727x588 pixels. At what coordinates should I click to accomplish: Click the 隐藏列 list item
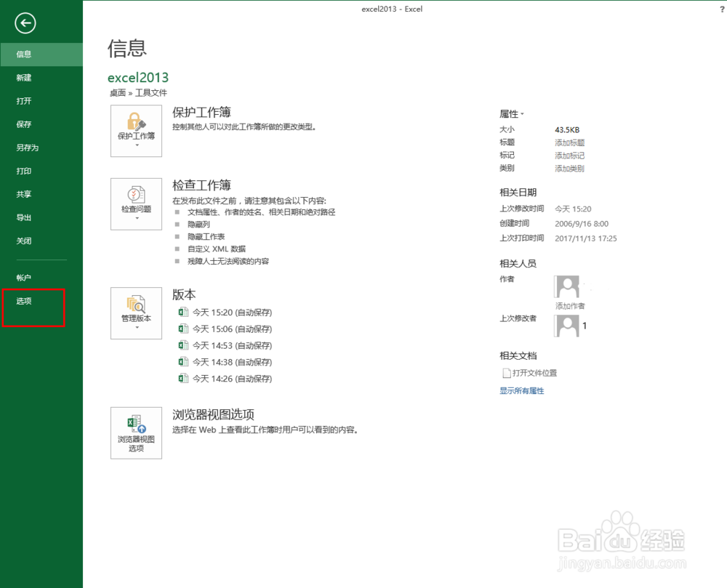pyautogui.click(x=198, y=225)
